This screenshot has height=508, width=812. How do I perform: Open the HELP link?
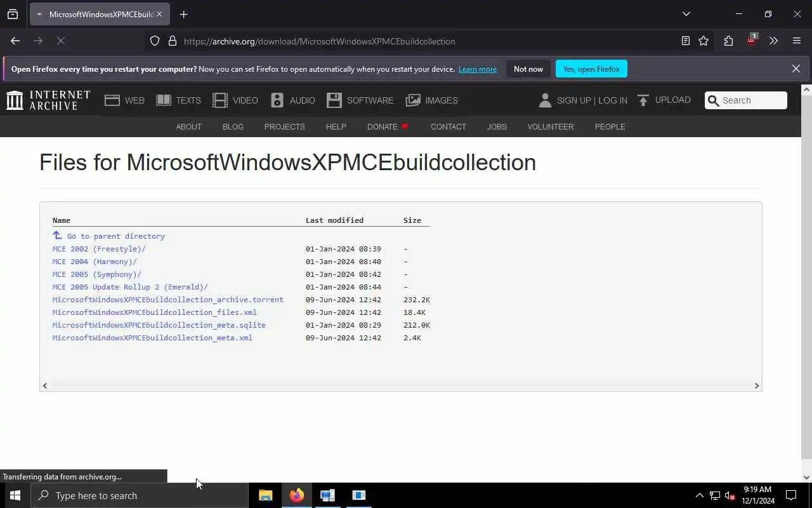pyautogui.click(x=336, y=126)
